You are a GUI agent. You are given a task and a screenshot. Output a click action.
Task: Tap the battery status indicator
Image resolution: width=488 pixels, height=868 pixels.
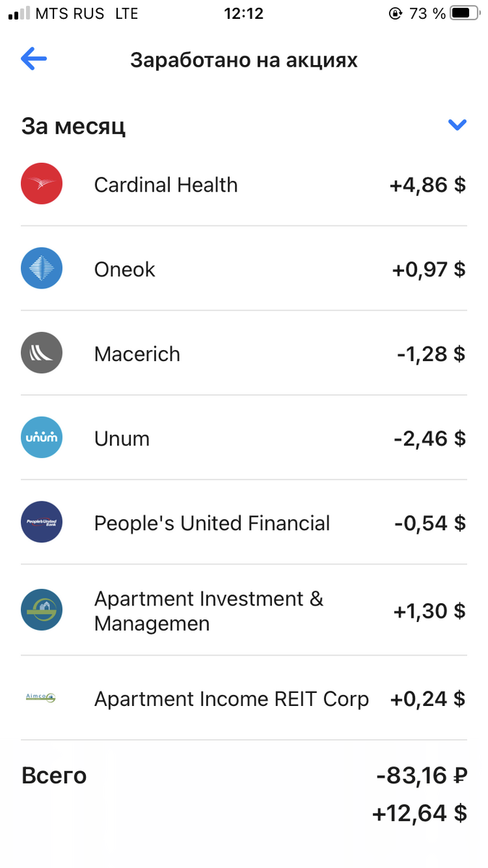tap(464, 13)
